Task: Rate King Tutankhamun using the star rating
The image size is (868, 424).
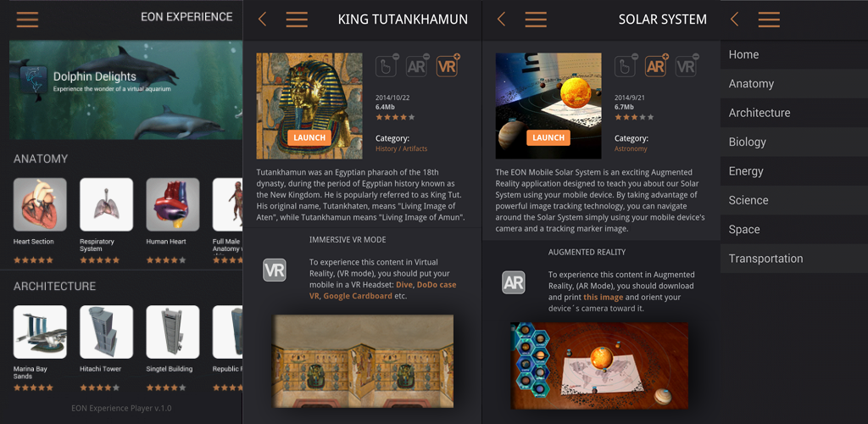Action: (395, 117)
